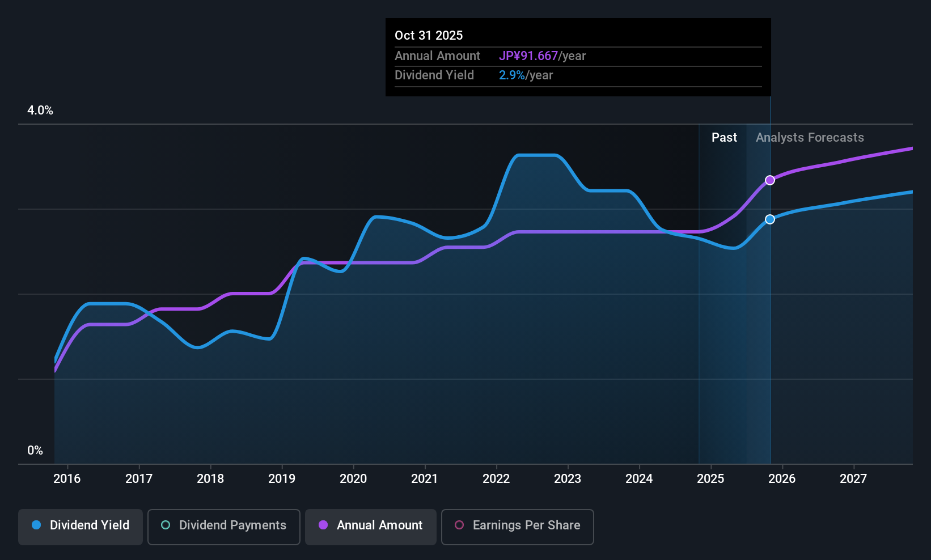Click the 2019 x-axis label

coord(282,479)
